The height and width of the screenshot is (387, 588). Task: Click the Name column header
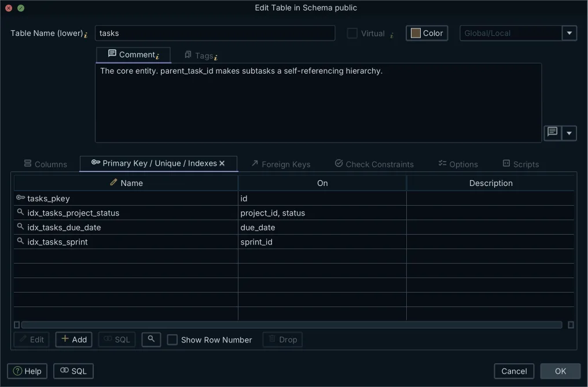pos(126,183)
